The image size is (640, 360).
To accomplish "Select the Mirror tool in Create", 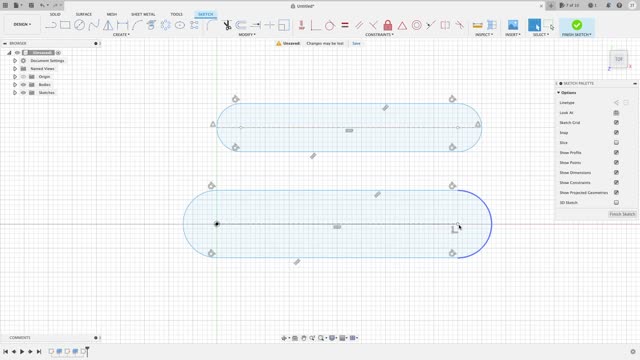I will point(108,25).
